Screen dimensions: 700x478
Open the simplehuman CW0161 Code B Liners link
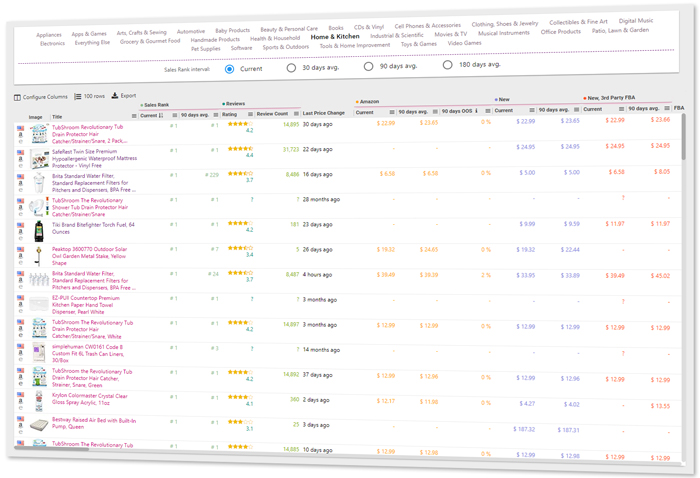pyautogui.click(x=88, y=353)
